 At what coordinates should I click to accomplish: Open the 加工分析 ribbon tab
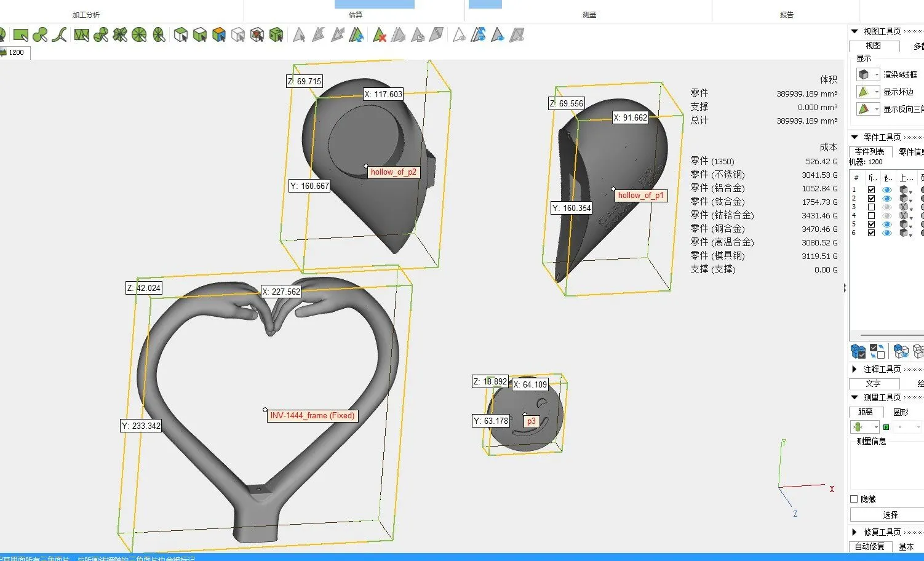(x=86, y=15)
